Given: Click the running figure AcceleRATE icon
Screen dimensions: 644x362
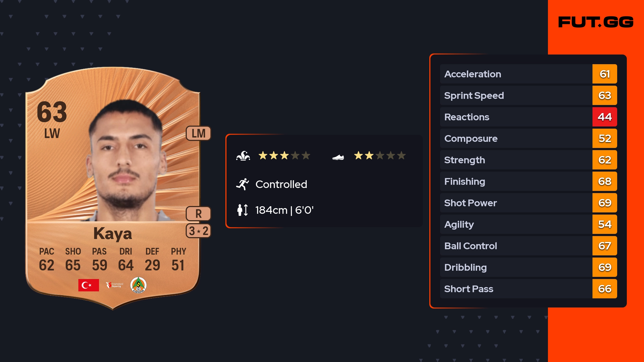Looking at the screenshot, I should click(243, 184).
